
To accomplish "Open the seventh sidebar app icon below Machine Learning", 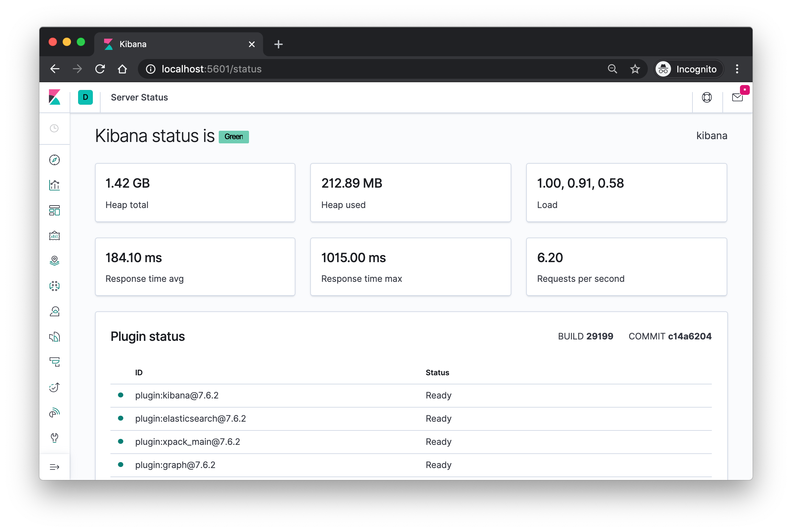I will tap(55, 311).
